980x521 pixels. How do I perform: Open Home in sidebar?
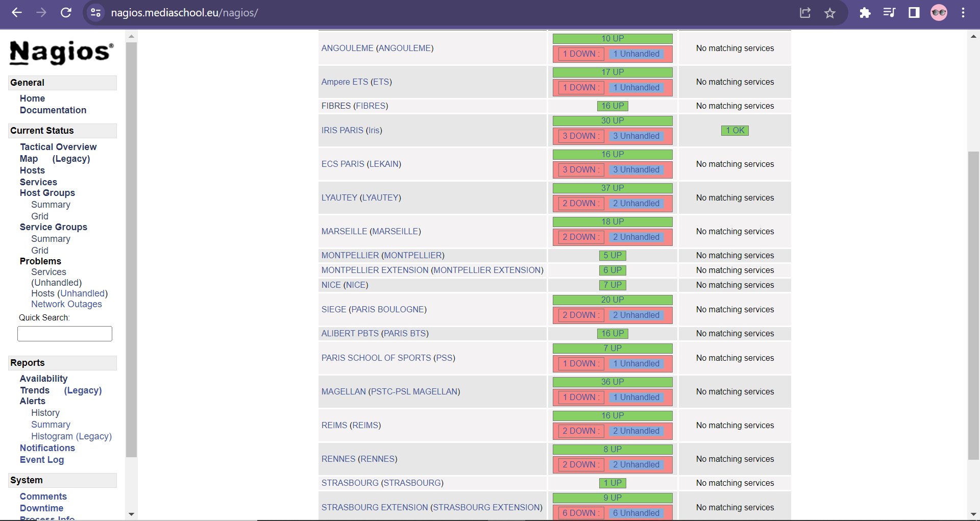tap(32, 98)
